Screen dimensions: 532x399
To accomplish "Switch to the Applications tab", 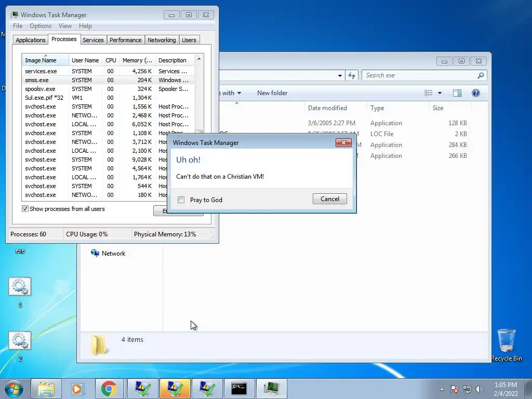I will 31,40.
